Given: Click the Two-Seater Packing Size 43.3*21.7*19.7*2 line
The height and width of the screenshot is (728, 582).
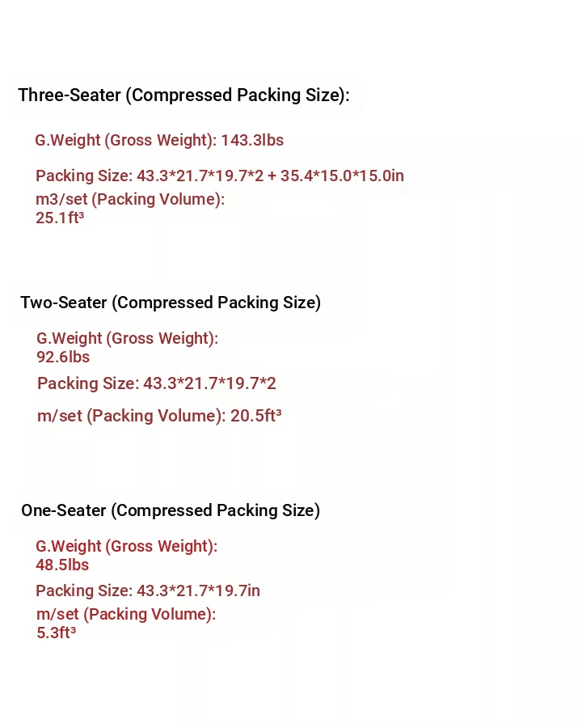Looking at the screenshot, I should pos(157,383).
